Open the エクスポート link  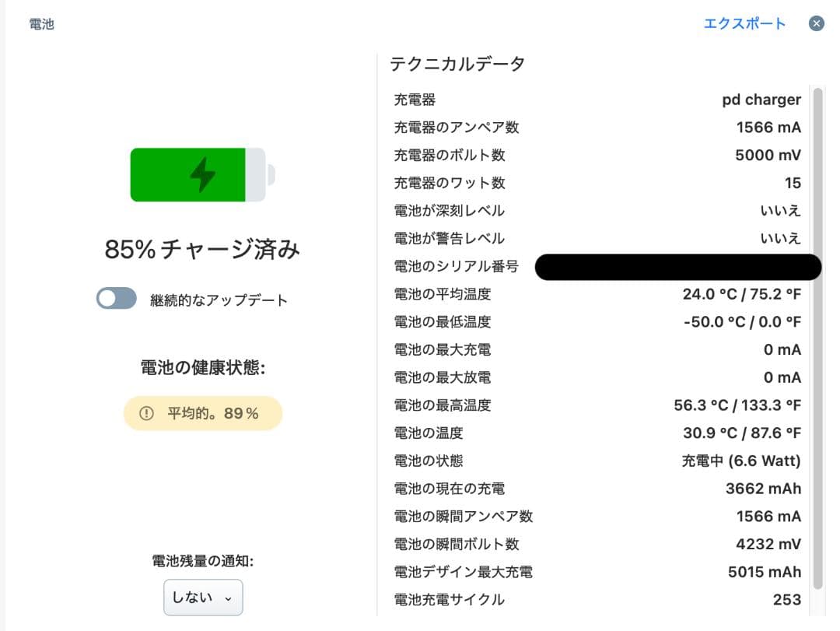tap(744, 23)
